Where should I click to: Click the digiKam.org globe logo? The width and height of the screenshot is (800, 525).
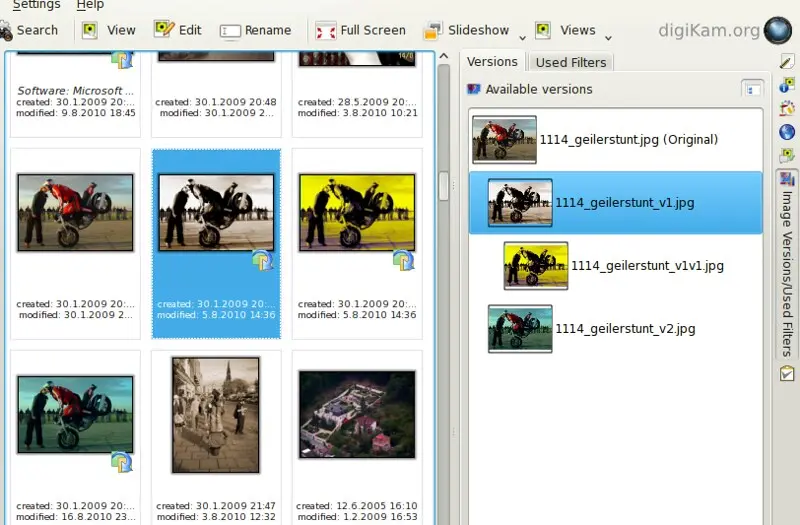pos(777,31)
